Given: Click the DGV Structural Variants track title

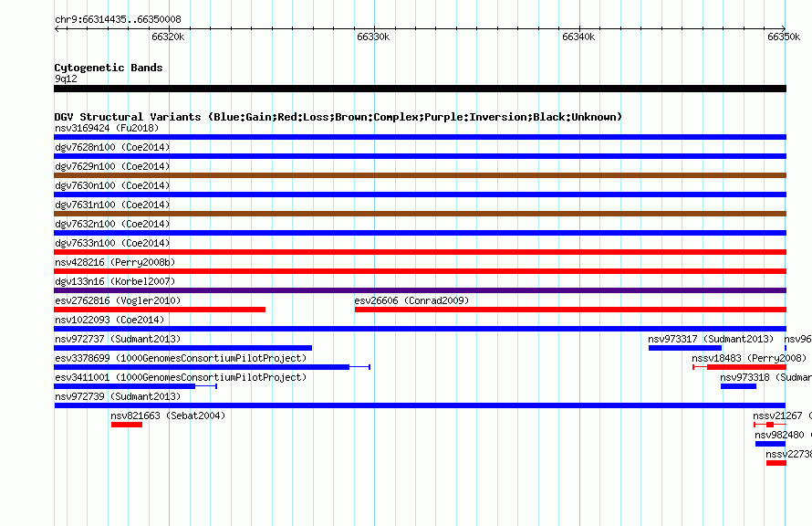Looking at the screenshot, I should [338, 117].
